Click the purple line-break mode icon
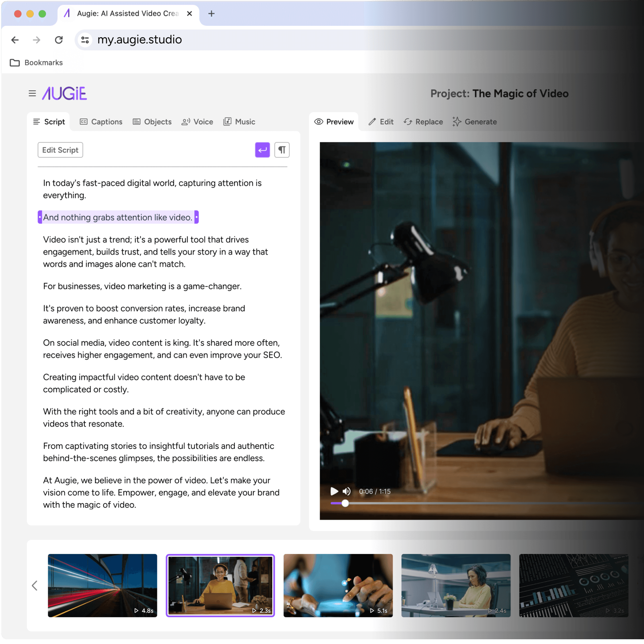Image resolution: width=644 pixels, height=644 pixels. [262, 150]
